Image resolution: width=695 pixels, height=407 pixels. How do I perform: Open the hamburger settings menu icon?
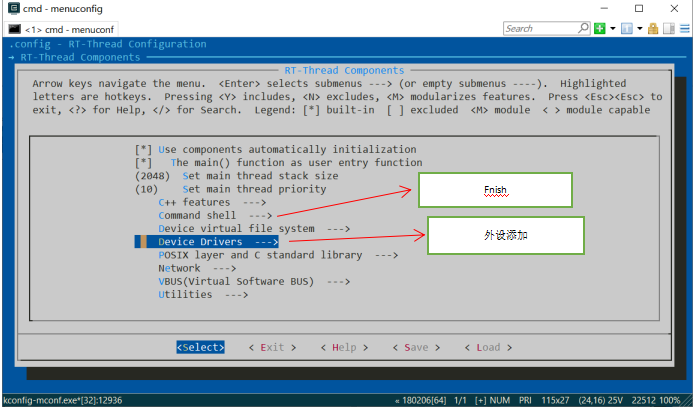[x=685, y=28]
